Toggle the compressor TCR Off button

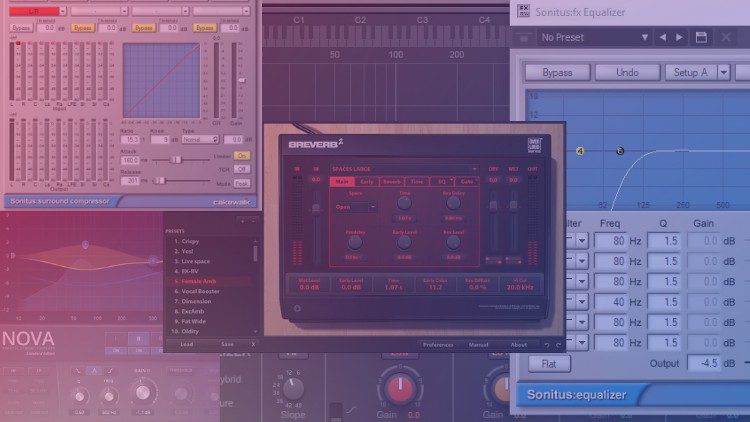(242, 169)
